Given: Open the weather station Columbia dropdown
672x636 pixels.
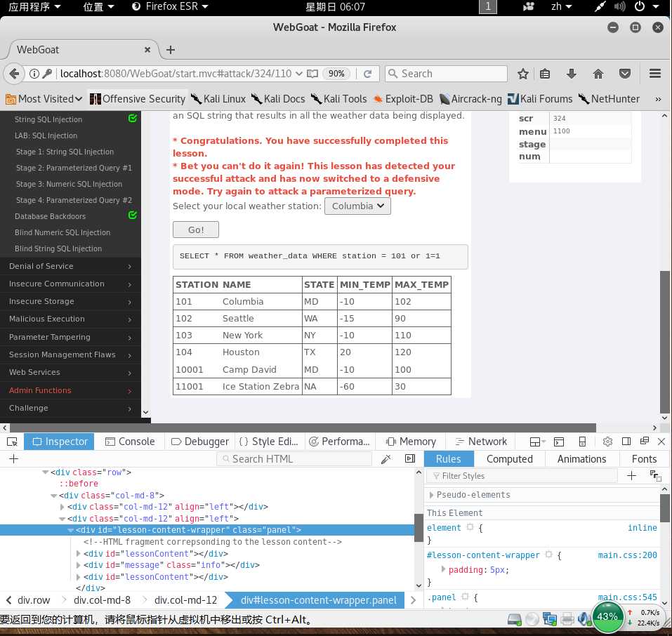Looking at the screenshot, I should [x=357, y=206].
